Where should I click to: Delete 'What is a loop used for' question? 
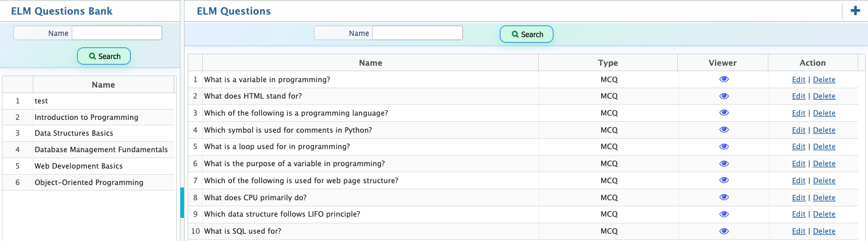824,147
